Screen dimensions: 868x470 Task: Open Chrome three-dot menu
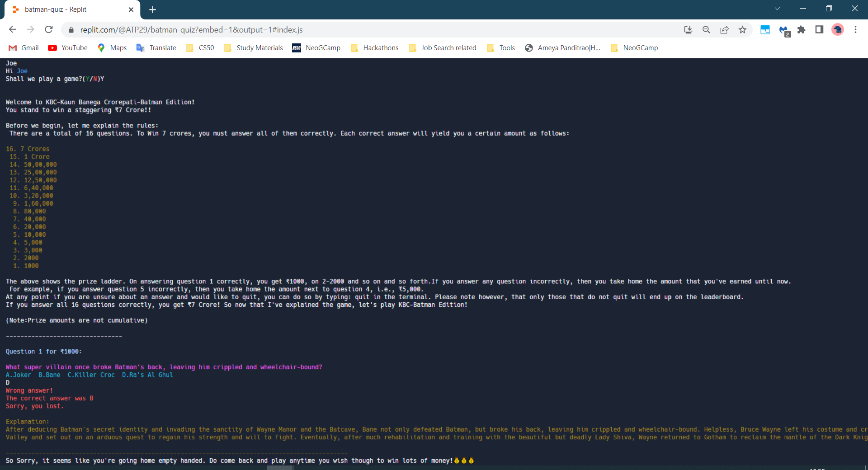855,30
